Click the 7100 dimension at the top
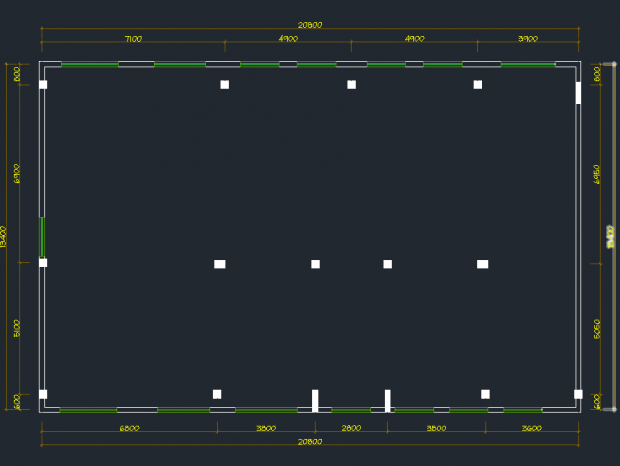This screenshot has width=620, height=466. [132, 39]
